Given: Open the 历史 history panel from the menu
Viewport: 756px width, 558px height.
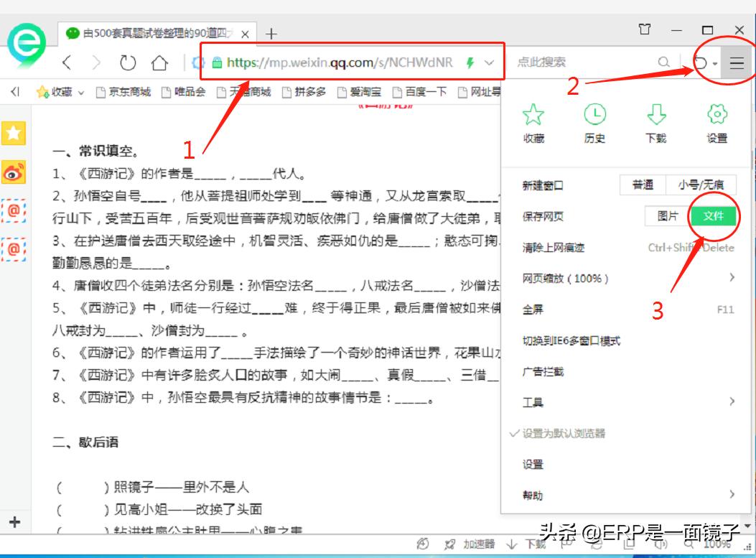Looking at the screenshot, I should 594,122.
